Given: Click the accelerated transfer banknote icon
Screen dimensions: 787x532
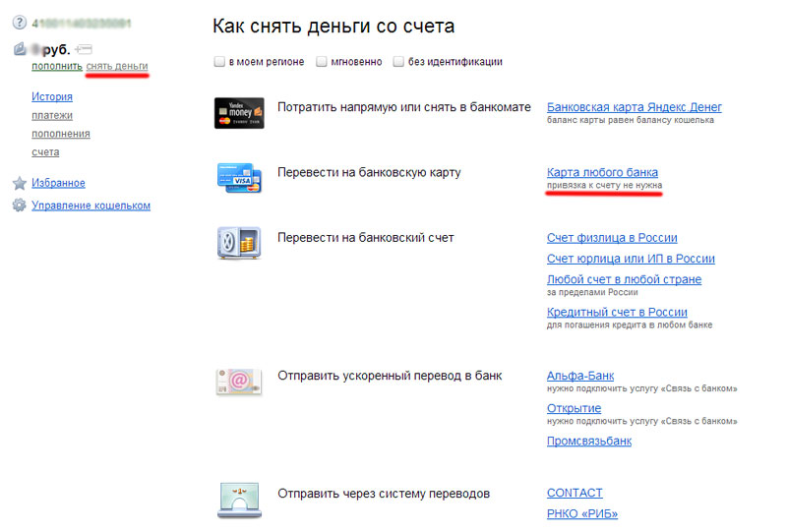Looking at the screenshot, I should click(239, 382).
